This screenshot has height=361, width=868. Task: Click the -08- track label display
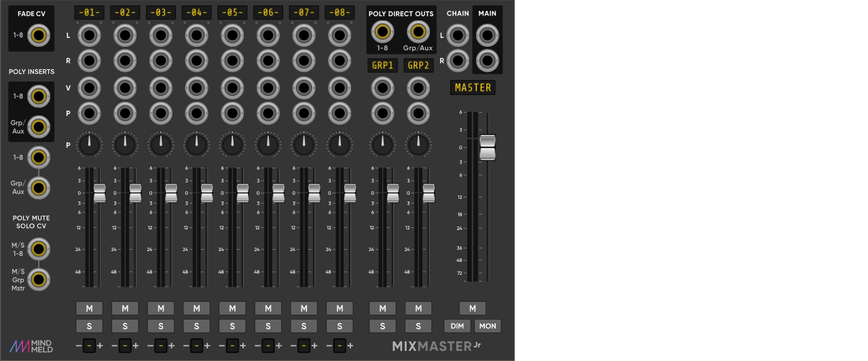(x=339, y=12)
